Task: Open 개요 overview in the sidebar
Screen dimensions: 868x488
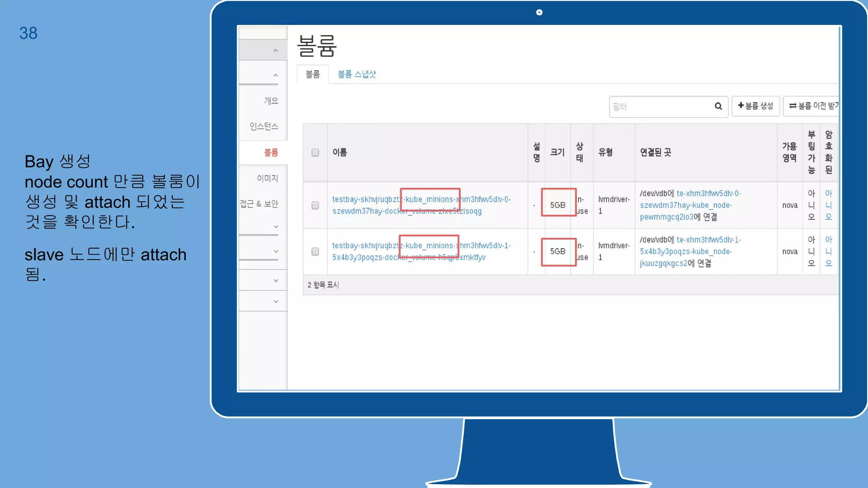Action: (x=271, y=101)
